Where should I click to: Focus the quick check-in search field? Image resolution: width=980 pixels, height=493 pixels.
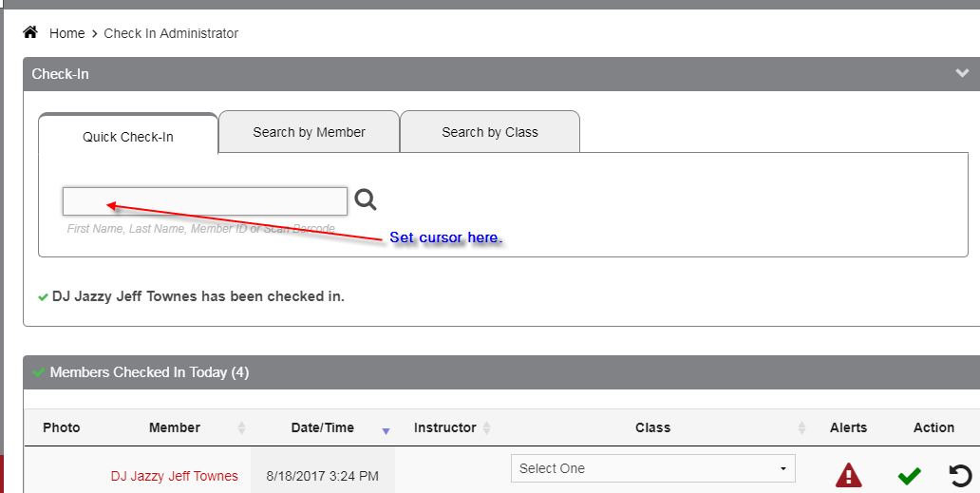point(204,201)
